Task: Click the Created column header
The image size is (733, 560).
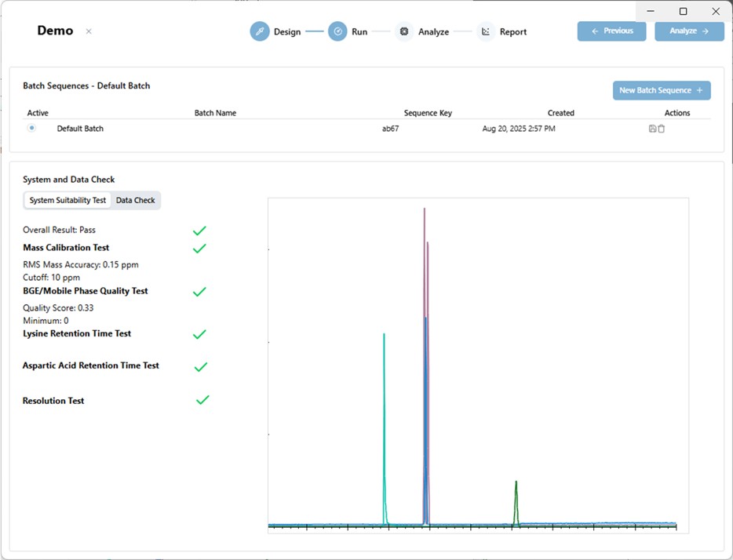Action: point(560,113)
